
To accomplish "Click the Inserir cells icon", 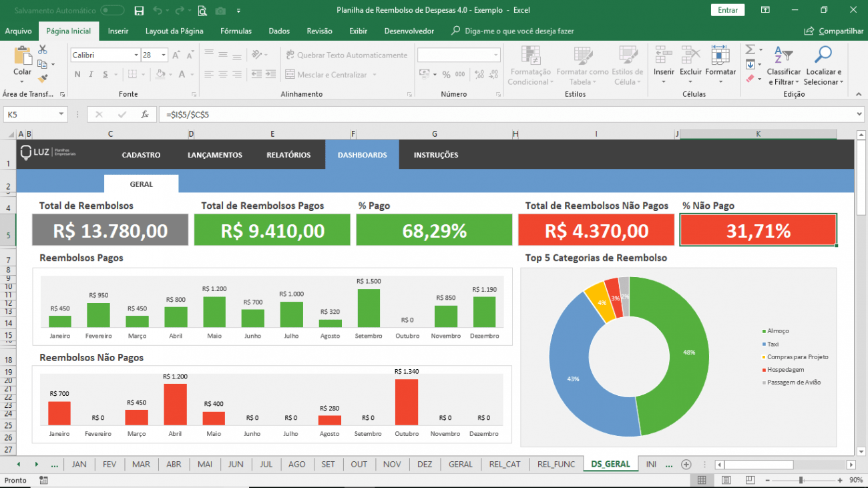I will coord(664,55).
